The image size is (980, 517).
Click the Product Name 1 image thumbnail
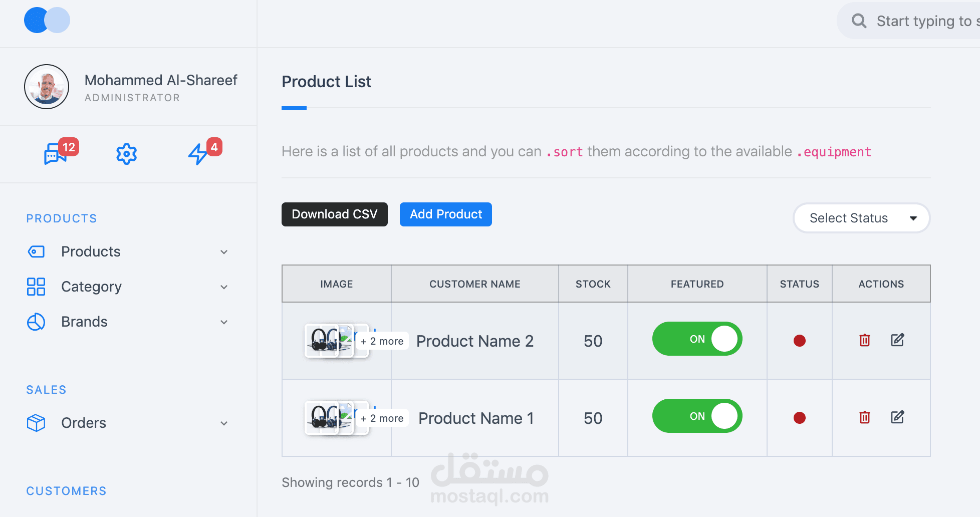(x=328, y=418)
